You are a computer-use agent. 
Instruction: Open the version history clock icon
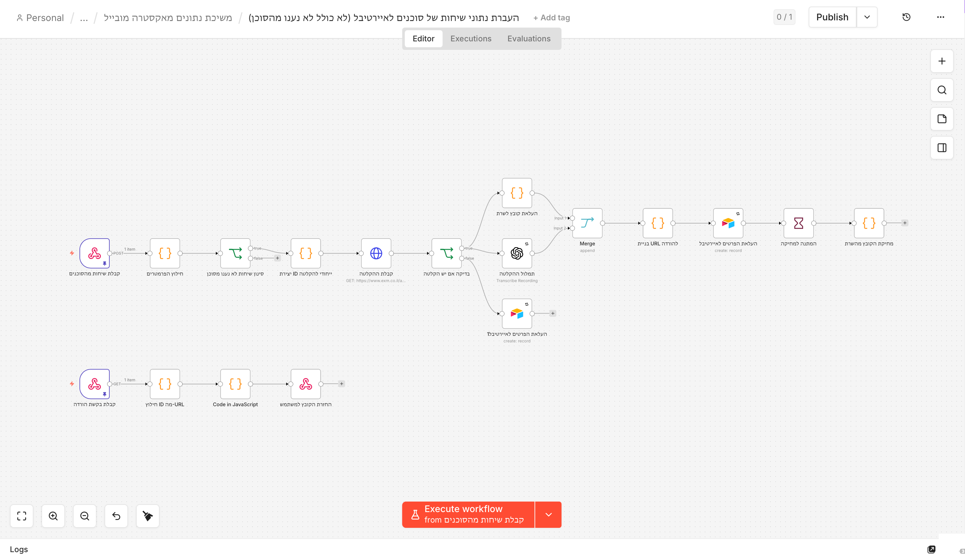(906, 17)
